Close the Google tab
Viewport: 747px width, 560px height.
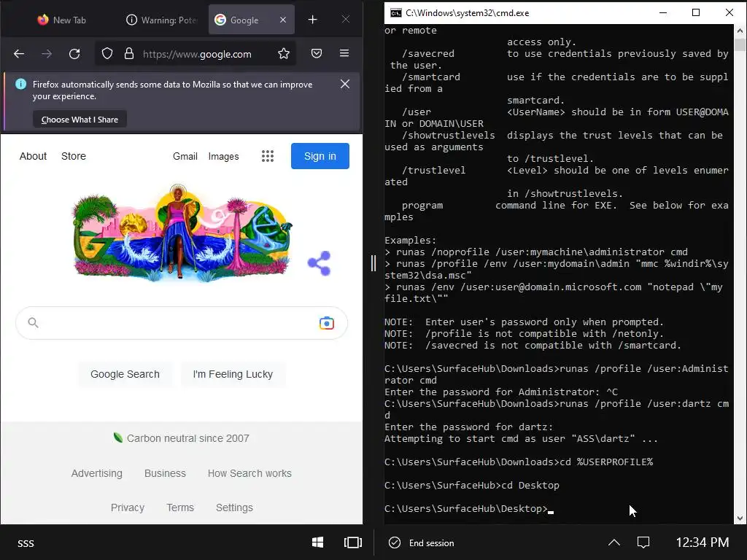pyautogui.click(x=283, y=20)
